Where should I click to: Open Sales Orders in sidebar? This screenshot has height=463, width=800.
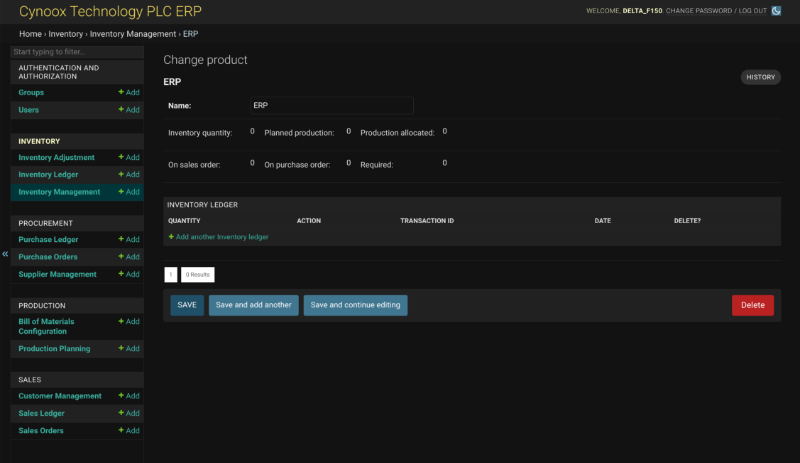pos(41,431)
